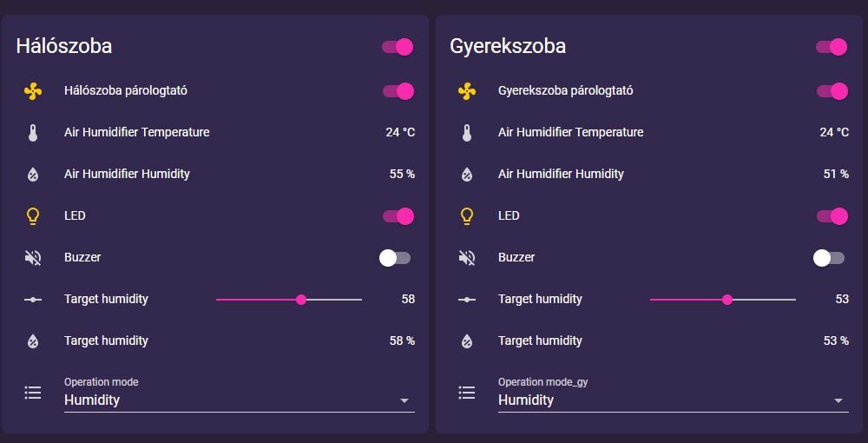Click the thermometer icon in the Hálószoba card
868x443 pixels.
(33, 133)
